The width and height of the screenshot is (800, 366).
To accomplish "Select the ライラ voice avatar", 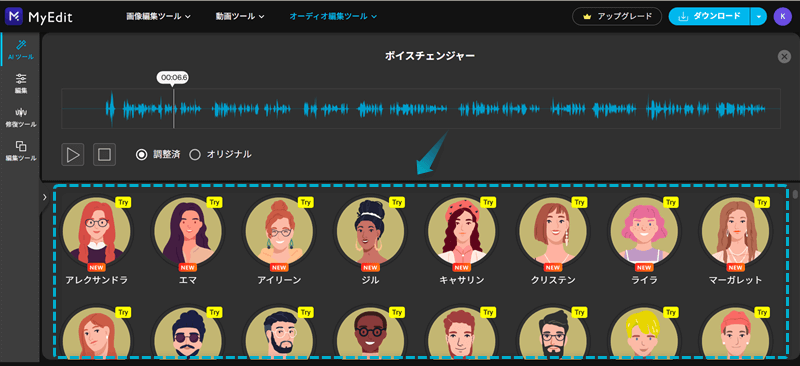I will click(644, 230).
